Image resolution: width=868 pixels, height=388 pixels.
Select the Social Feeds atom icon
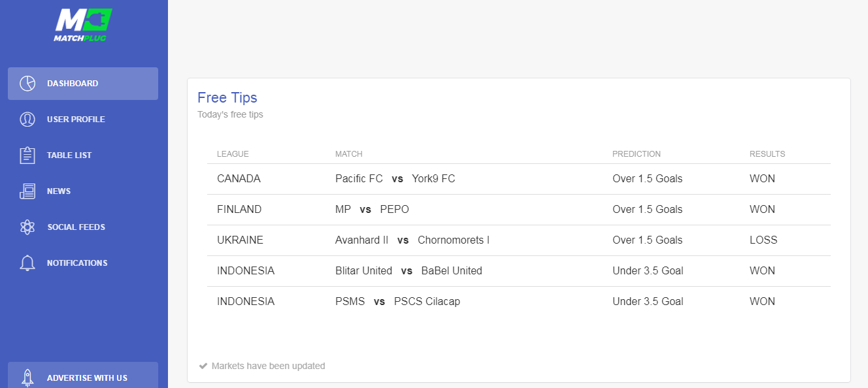[x=27, y=227]
